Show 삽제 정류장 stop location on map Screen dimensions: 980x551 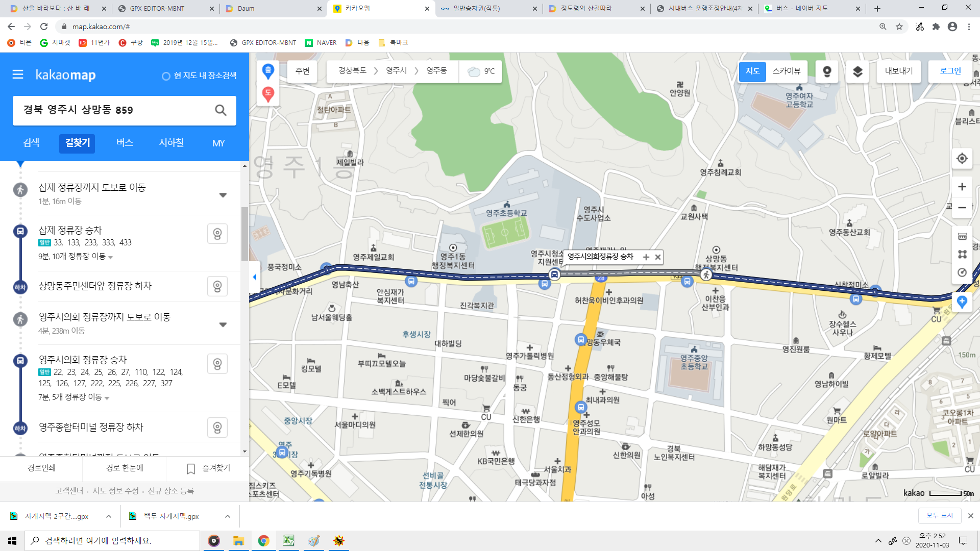click(217, 234)
